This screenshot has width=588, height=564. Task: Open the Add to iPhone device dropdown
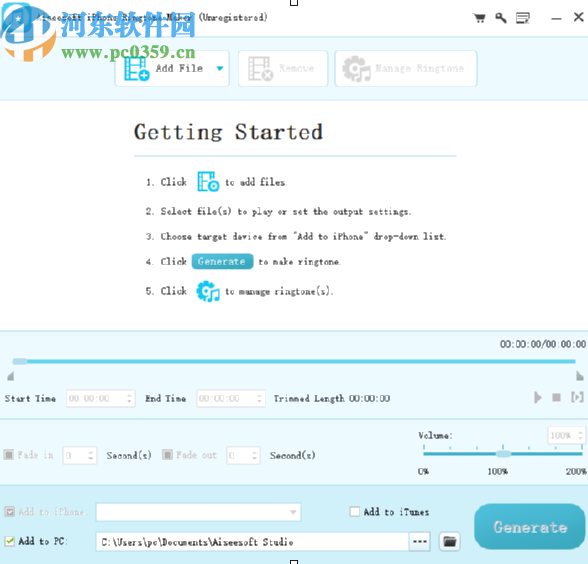click(198, 512)
